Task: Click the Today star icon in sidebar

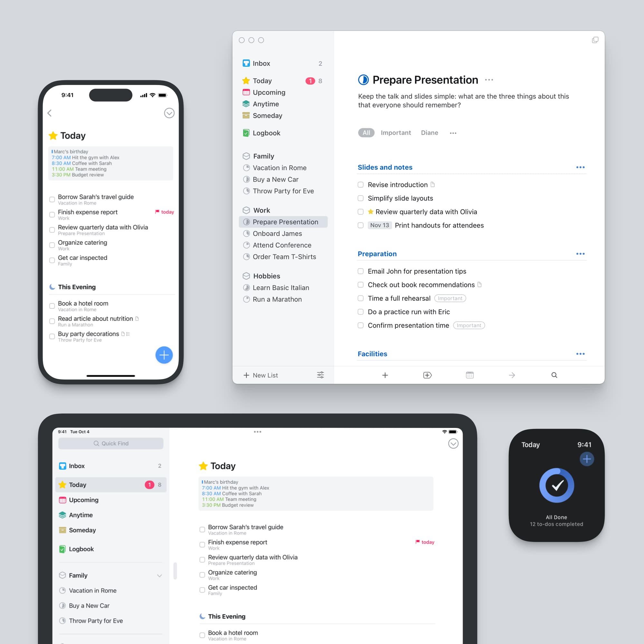Action: click(x=246, y=81)
